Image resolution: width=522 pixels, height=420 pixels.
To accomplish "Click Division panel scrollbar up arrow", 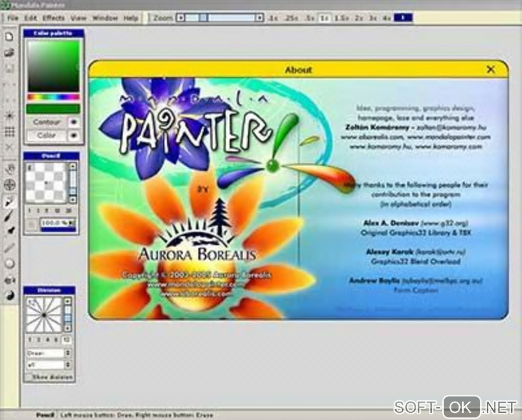I will (68, 301).
